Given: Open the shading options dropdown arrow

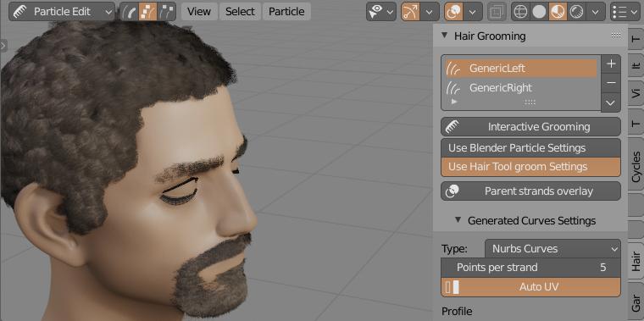Looking at the screenshot, I should click(x=596, y=12).
